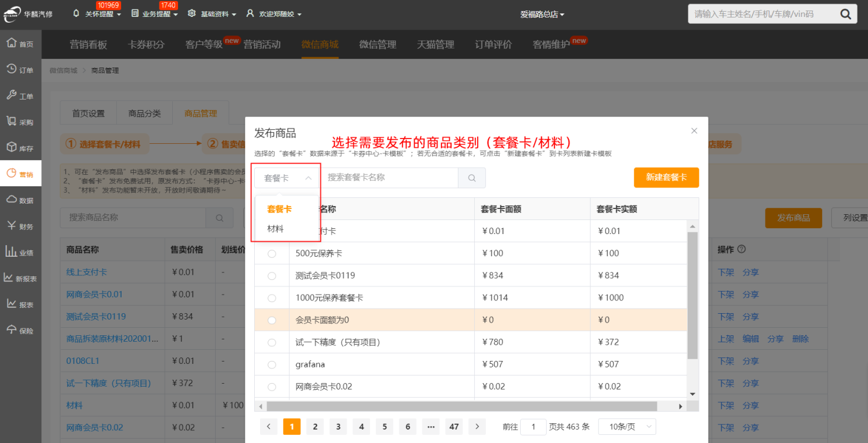Click the 华麟汽修 logo
Screen dimensions: 868x443
(28, 13)
